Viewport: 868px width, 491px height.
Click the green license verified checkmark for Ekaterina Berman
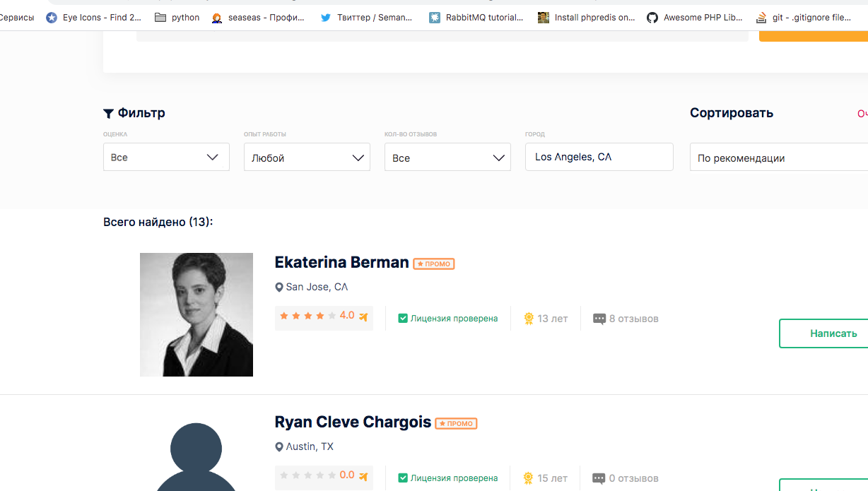point(403,319)
